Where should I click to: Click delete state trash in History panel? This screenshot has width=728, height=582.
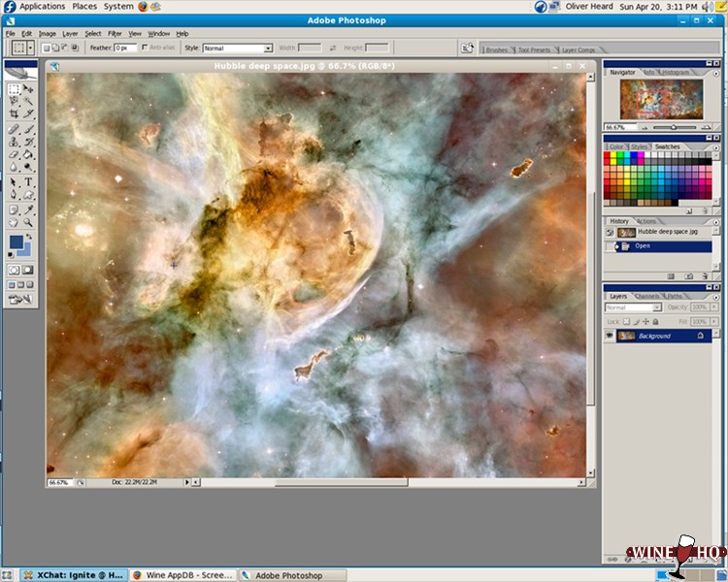click(705, 276)
